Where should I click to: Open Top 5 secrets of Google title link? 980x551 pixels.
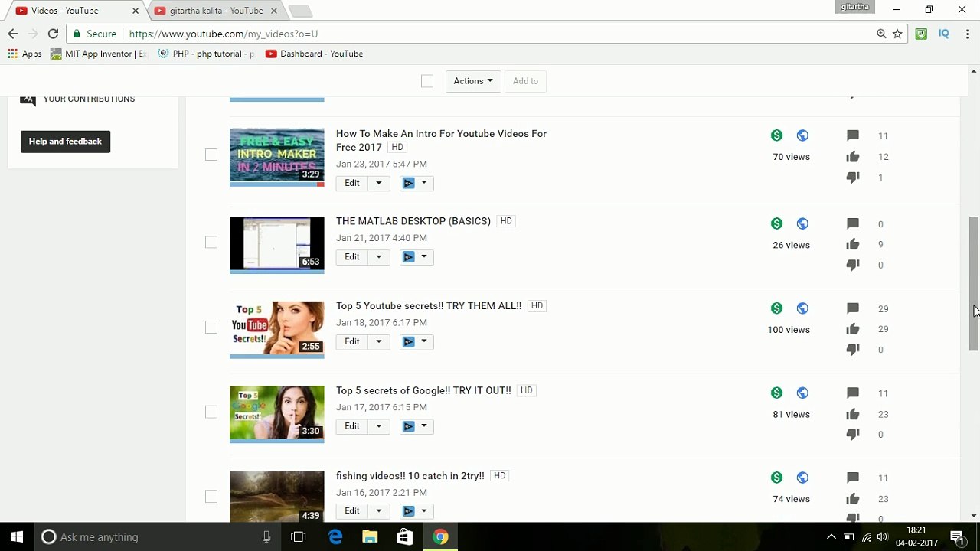(x=423, y=390)
